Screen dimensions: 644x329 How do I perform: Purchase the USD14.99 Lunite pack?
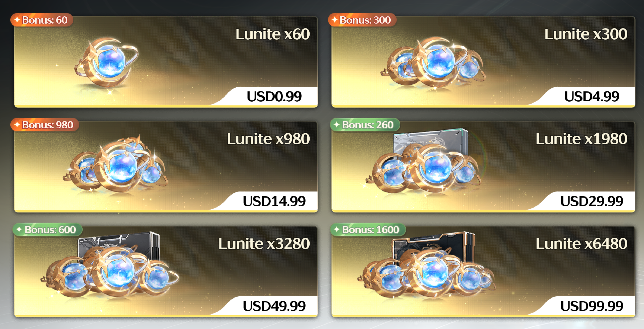[x=274, y=201]
